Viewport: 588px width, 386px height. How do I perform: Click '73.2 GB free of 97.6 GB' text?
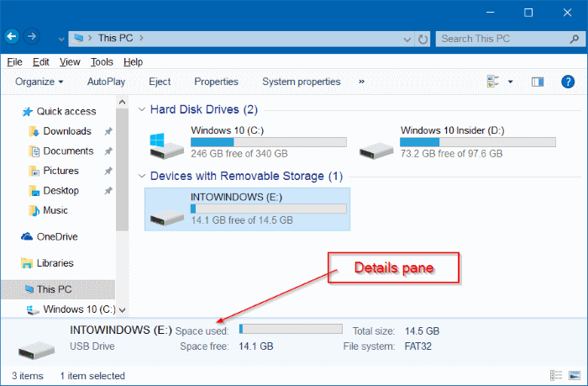(x=452, y=154)
